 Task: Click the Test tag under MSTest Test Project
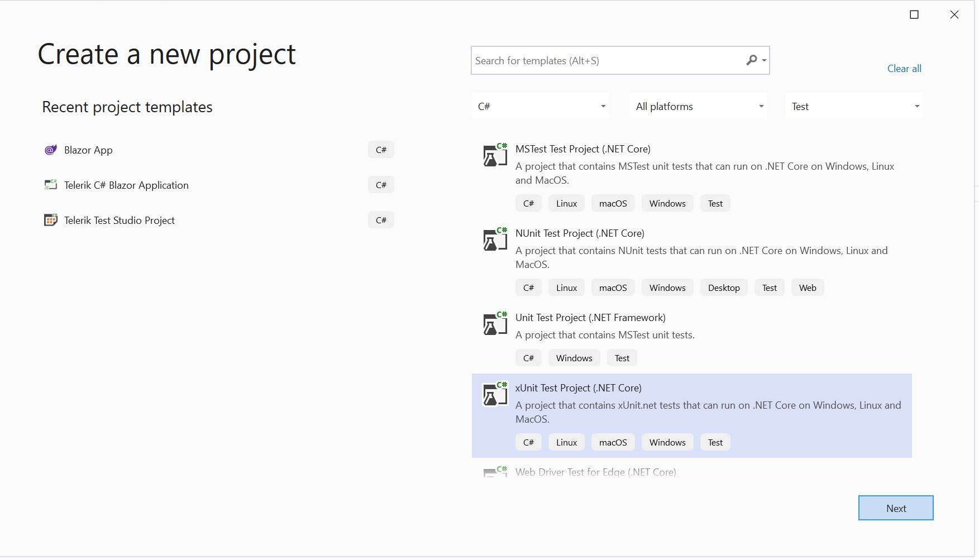715,203
